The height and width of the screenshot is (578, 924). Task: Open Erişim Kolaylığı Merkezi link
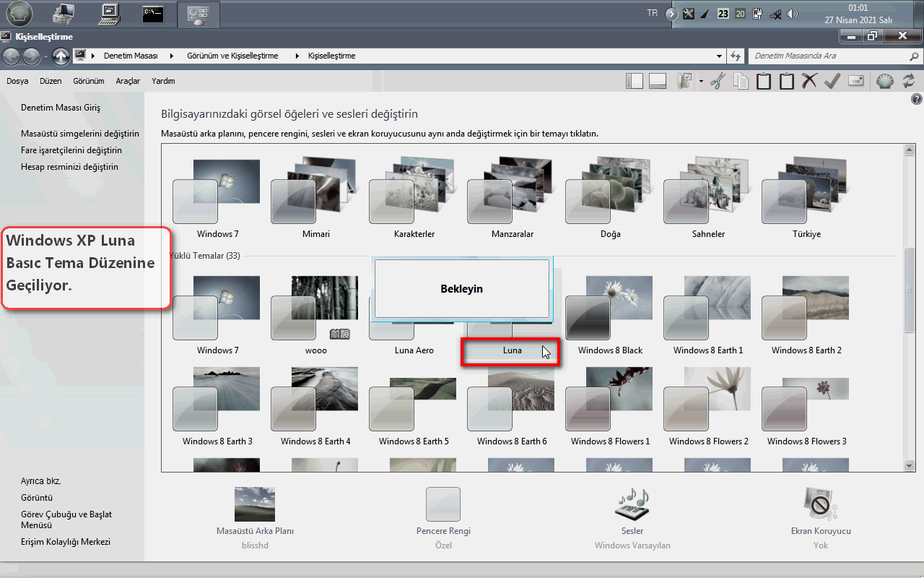coord(66,542)
